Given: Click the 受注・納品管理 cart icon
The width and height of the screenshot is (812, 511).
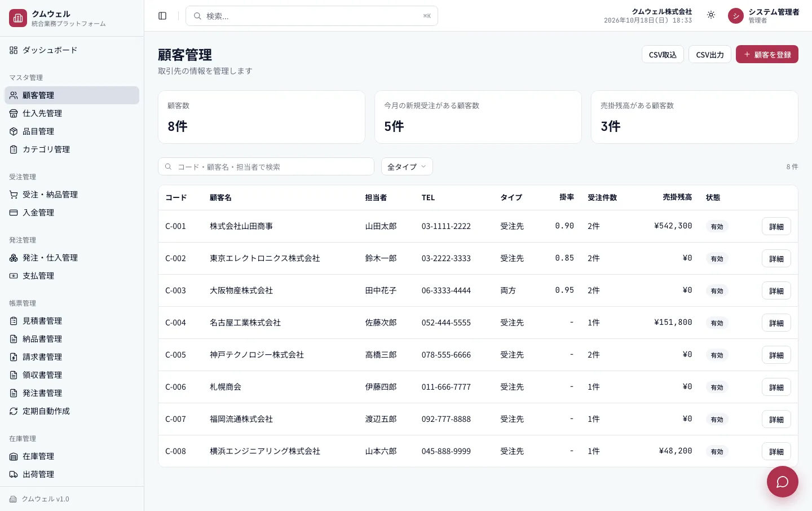Looking at the screenshot, I should (x=14, y=195).
